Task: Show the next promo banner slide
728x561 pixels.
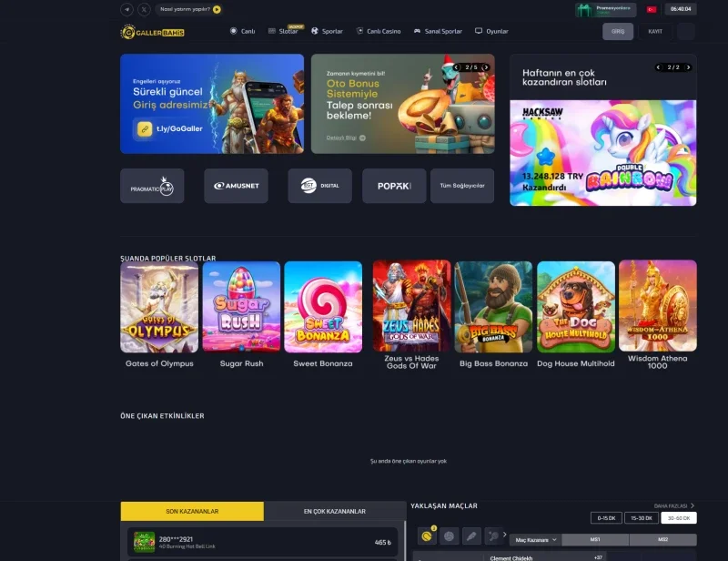Action: coord(486,67)
